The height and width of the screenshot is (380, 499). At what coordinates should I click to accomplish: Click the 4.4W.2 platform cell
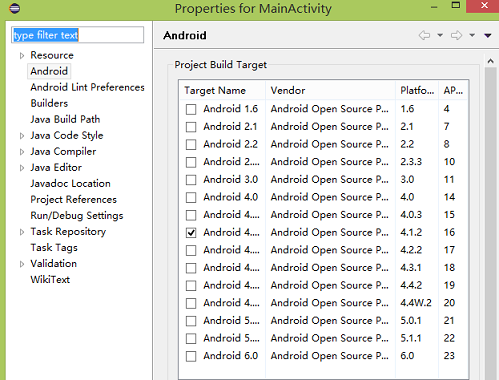[x=416, y=303]
